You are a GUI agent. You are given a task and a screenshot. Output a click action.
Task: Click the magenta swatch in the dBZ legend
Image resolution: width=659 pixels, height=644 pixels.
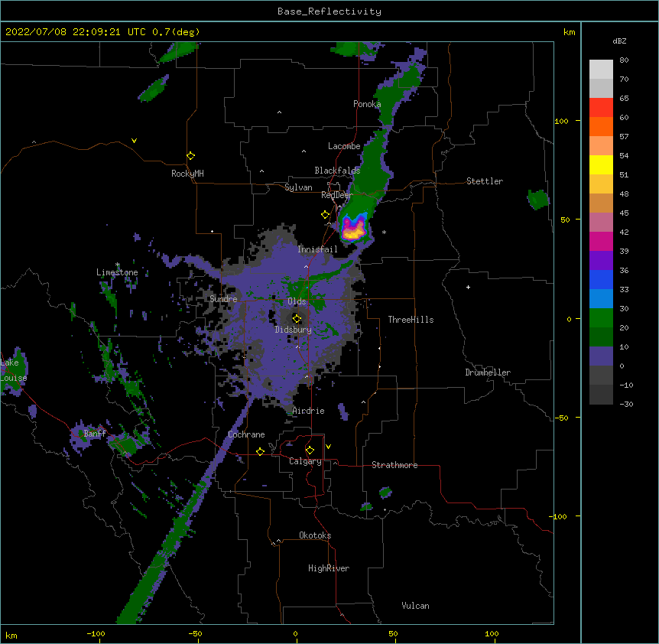[601, 241]
